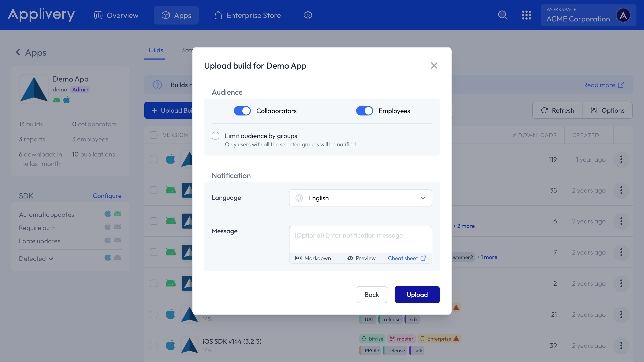Disable the Collaborators audience toggle
The height and width of the screenshot is (362, 644).
pyautogui.click(x=242, y=111)
